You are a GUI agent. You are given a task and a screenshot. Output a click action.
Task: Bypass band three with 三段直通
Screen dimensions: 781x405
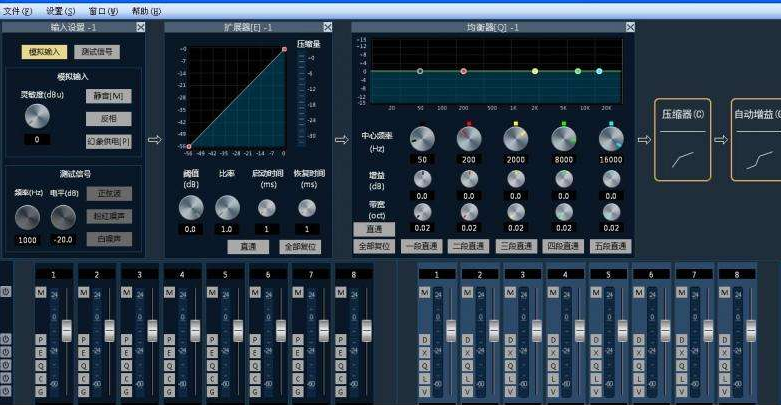tap(516, 247)
